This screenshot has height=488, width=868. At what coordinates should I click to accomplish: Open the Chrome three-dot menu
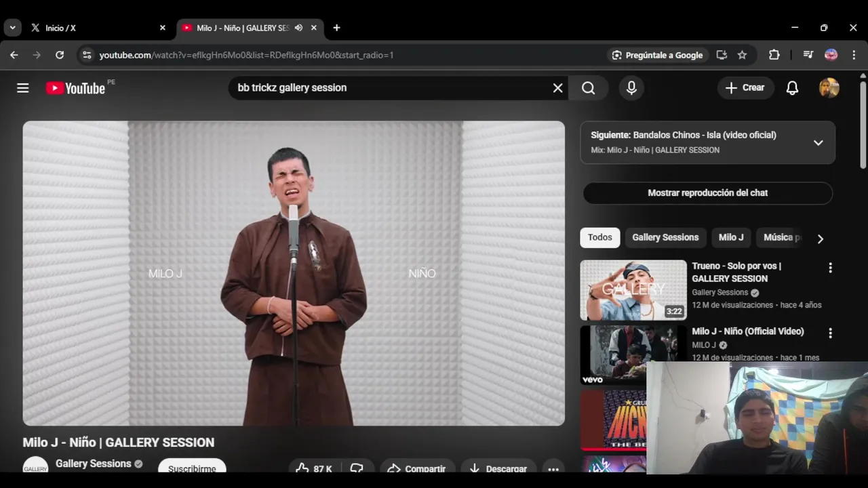(x=854, y=55)
